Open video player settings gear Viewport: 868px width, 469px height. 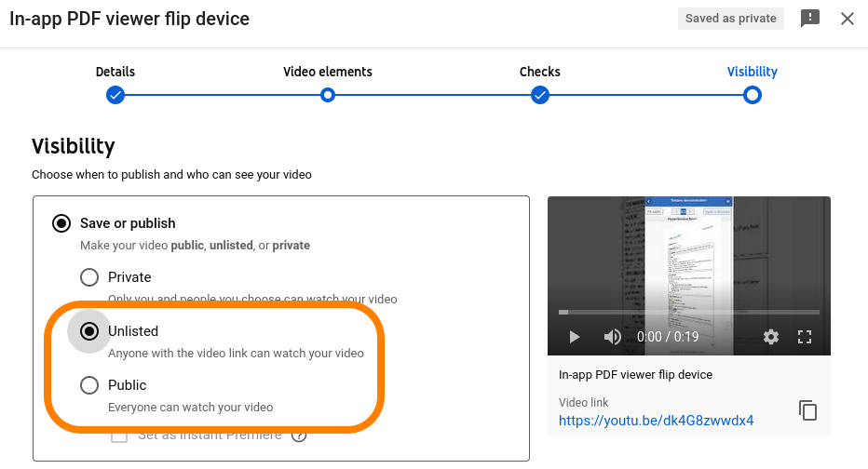[x=771, y=337]
